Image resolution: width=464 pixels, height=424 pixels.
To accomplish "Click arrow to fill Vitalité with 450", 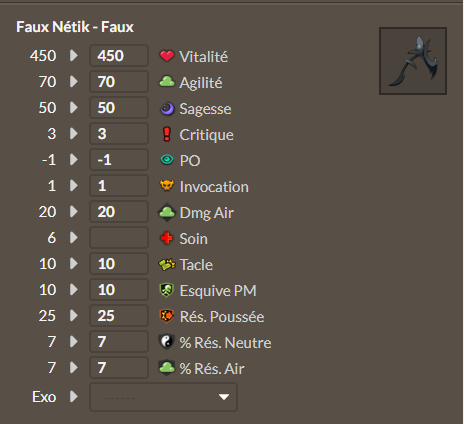I will pos(74,55).
